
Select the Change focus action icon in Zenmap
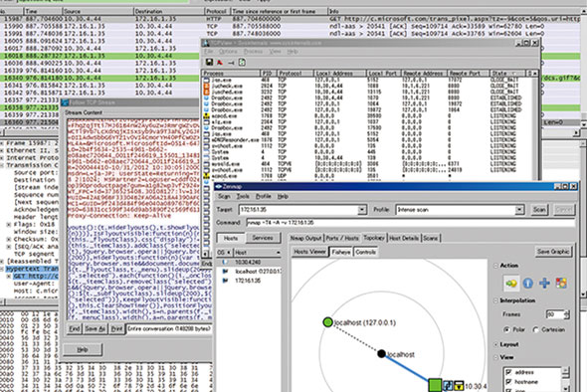point(511,283)
